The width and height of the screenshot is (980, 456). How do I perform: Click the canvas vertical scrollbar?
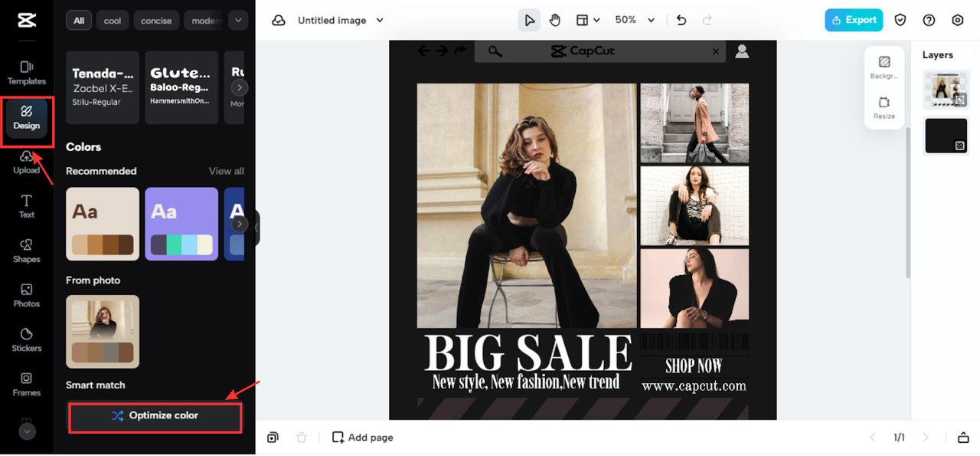[908, 203]
